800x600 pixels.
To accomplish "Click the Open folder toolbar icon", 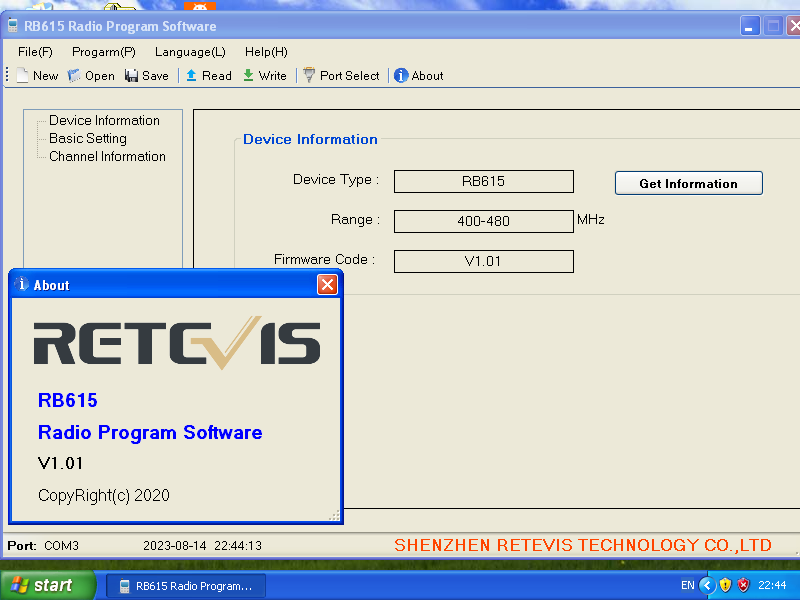I will click(x=74, y=76).
